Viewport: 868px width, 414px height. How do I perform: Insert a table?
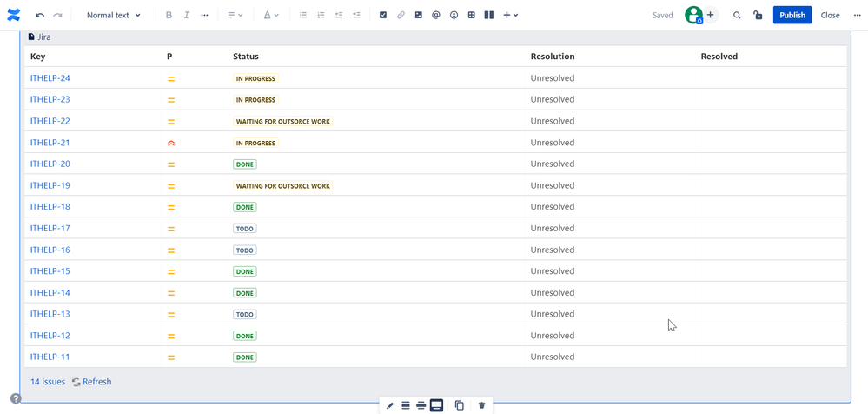pos(471,15)
